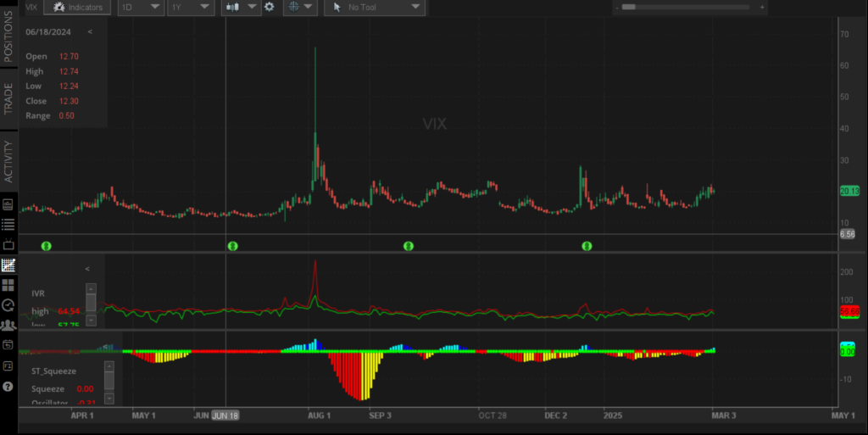868x435 pixels.
Task: Click the first green dividend marker below chart
Action: [47, 246]
